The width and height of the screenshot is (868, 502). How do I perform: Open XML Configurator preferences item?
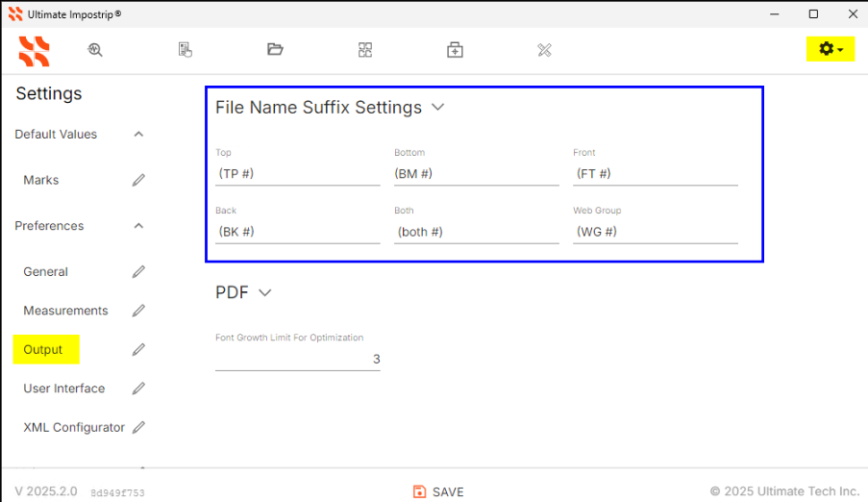coord(74,427)
